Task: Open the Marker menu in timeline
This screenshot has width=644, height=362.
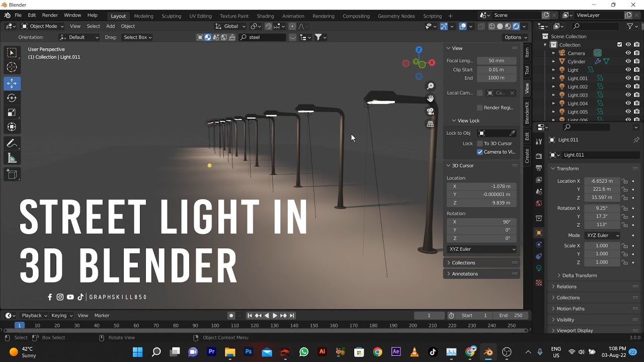Action: tap(102, 316)
